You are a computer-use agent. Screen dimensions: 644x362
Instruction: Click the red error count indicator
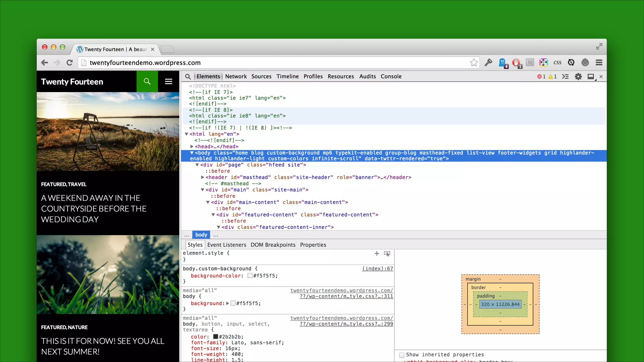(541, 76)
